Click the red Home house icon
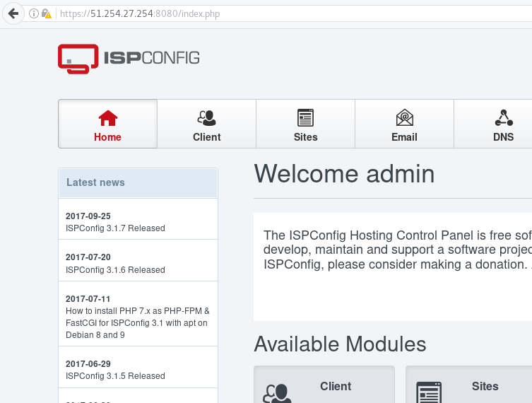 107,118
